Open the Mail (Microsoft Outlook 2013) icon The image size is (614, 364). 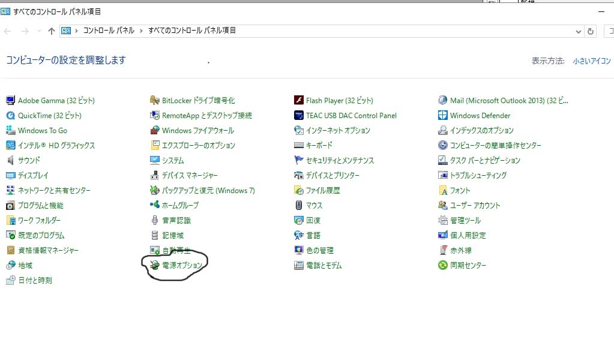click(442, 101)
